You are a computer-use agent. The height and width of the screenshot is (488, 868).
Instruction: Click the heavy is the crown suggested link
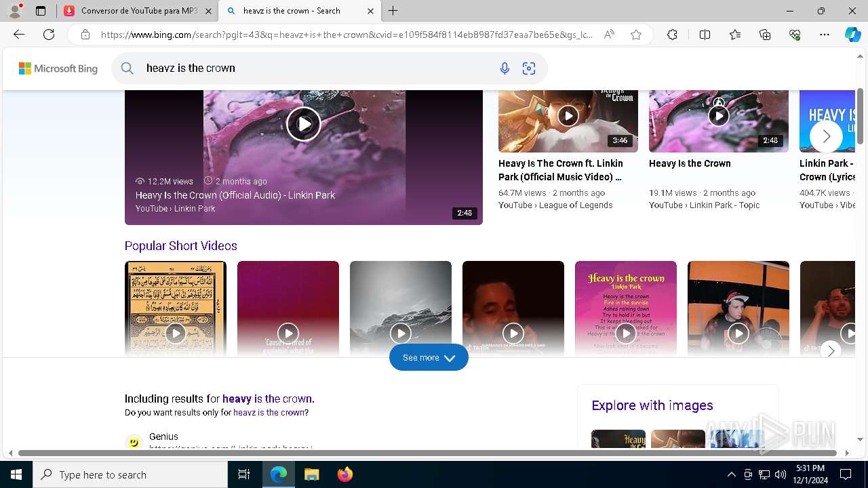click(x=267, y=399)
